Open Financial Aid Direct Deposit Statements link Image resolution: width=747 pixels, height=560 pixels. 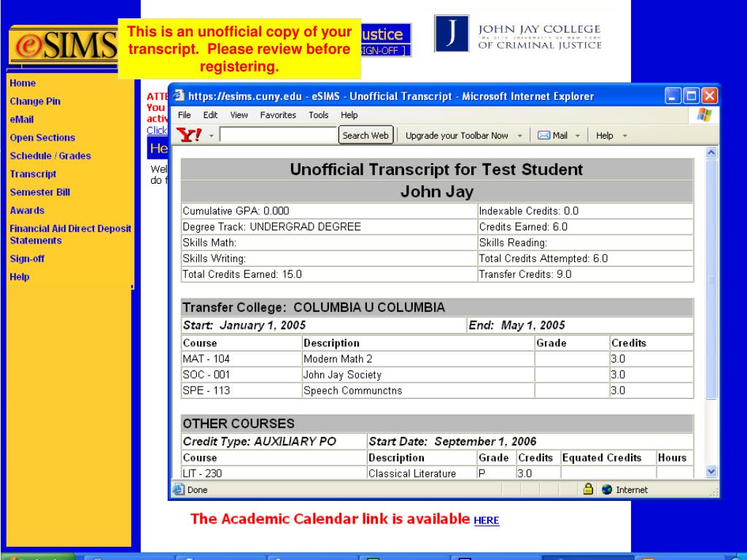70,234
